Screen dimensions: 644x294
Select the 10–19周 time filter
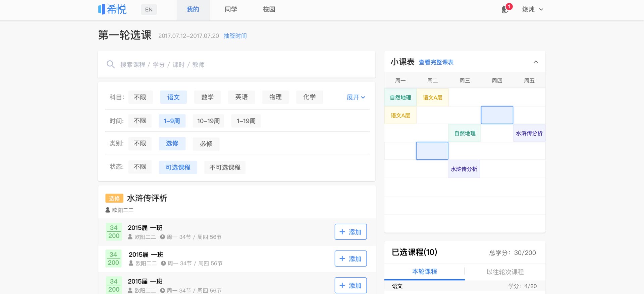(x=208, y=121)
